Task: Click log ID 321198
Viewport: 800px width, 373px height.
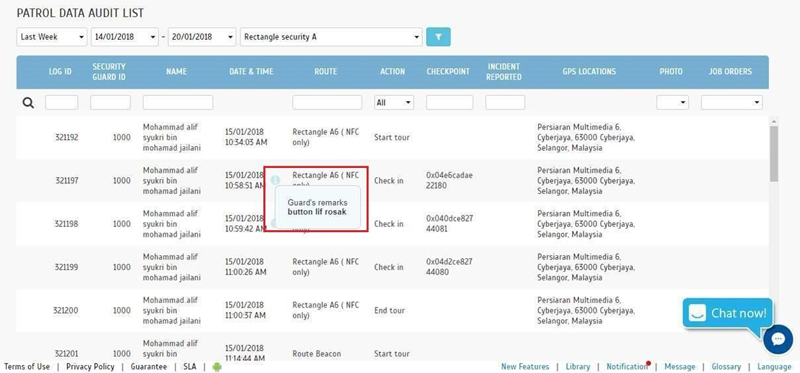Action: (66, 224)
